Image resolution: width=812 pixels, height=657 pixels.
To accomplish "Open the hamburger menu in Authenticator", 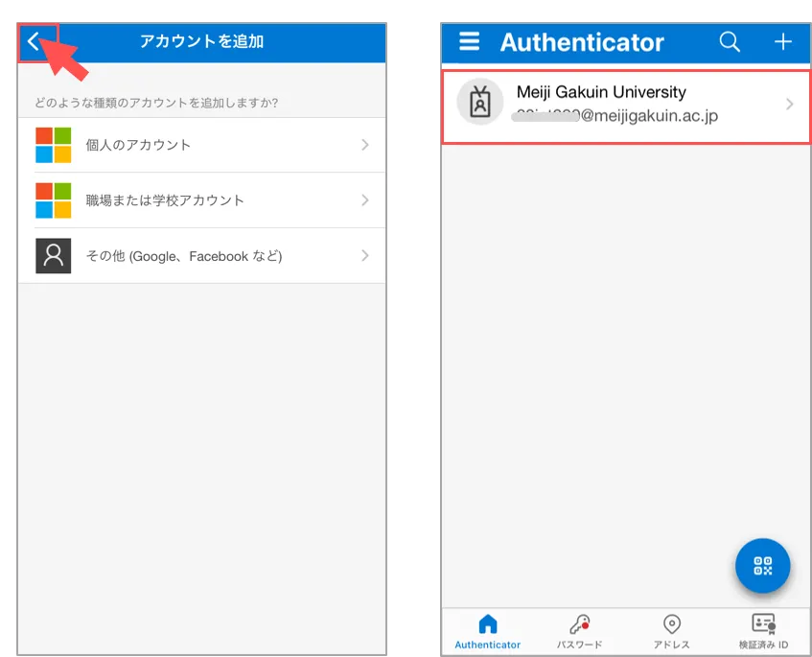I will [x=469, y=41].
